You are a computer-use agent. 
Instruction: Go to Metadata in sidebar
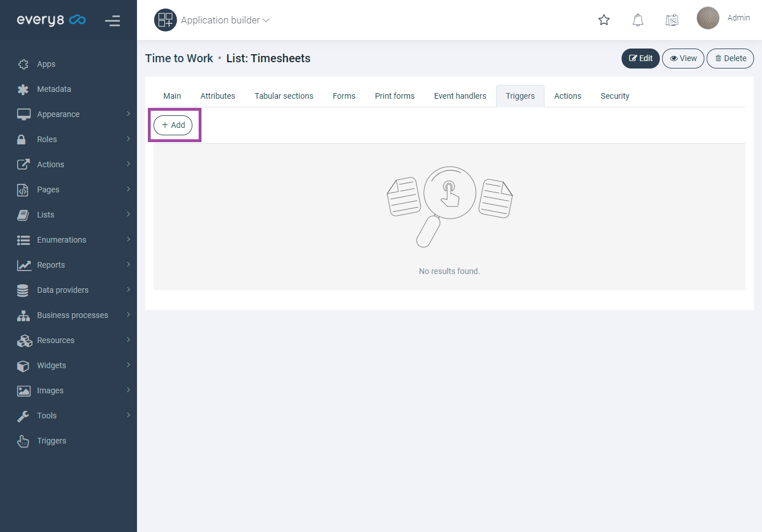point(54,89)
